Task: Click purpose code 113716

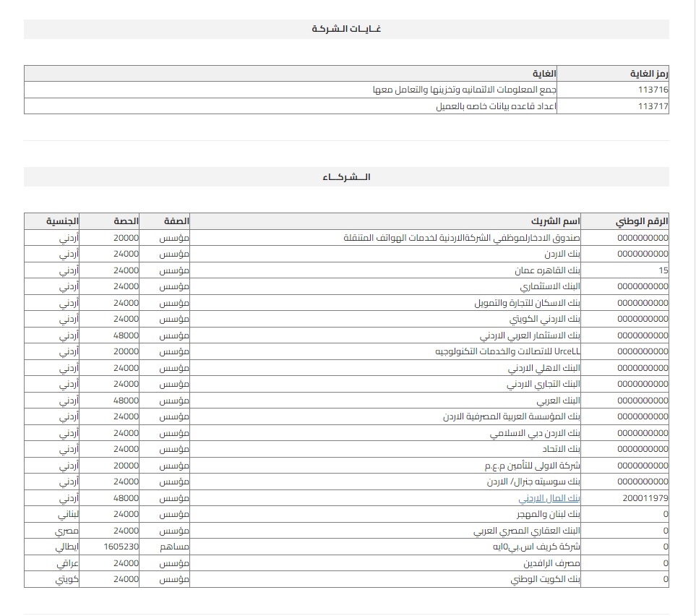Action: (x=653, y=90)
